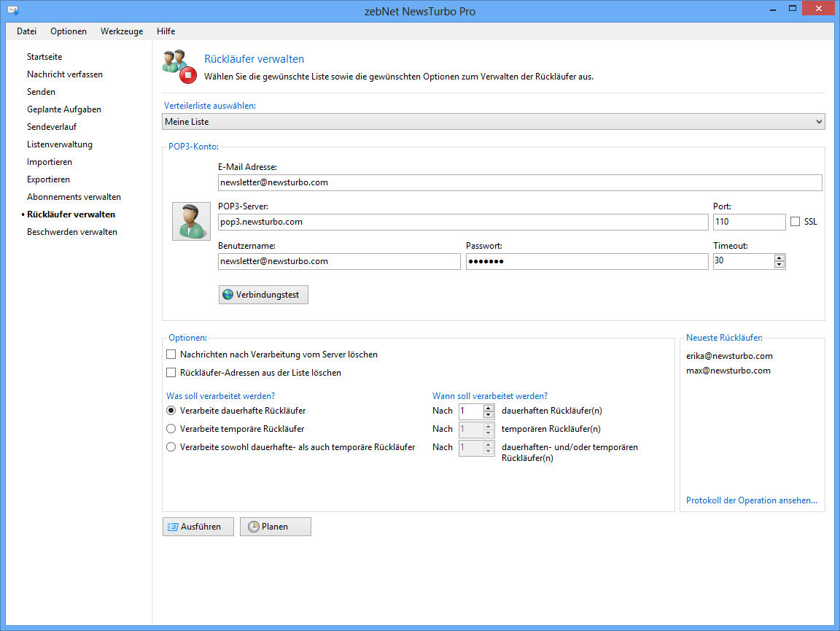
Task: Increase the Timeout value with up arrow
Action: point(779,258)
